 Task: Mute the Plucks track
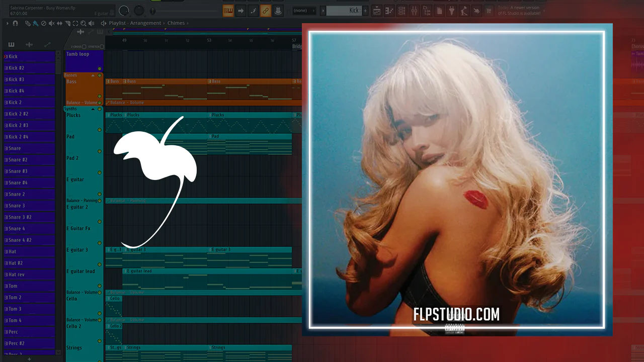pyautogui.click(x=100, y=130)
